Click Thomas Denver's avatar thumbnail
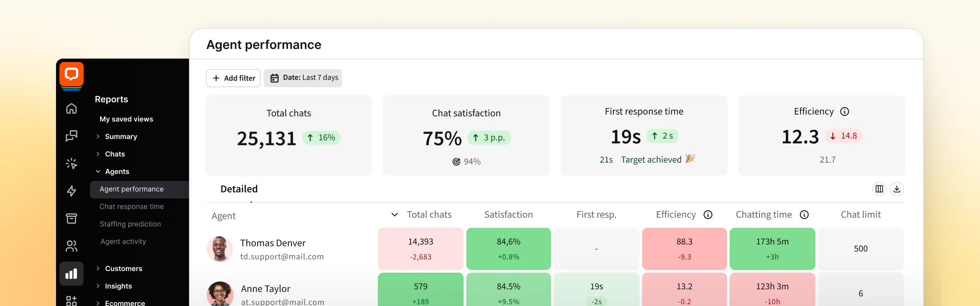Viewport: 980px width, 306px height. pos(220,249)
